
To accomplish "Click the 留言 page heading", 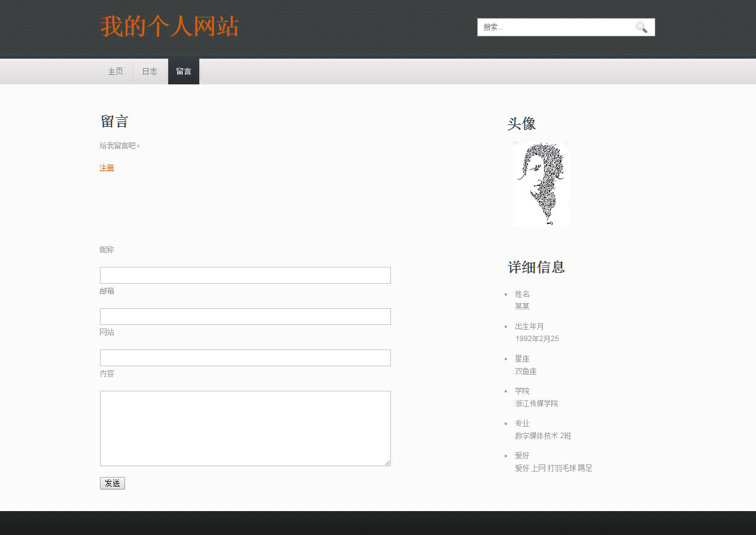I will 114,121.
